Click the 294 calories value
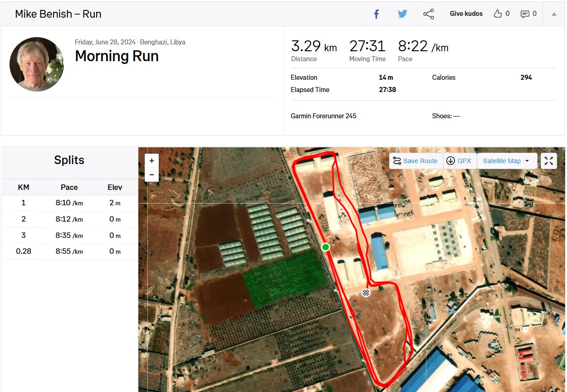This screenshot has width=567, height=392. coord(526,77)
